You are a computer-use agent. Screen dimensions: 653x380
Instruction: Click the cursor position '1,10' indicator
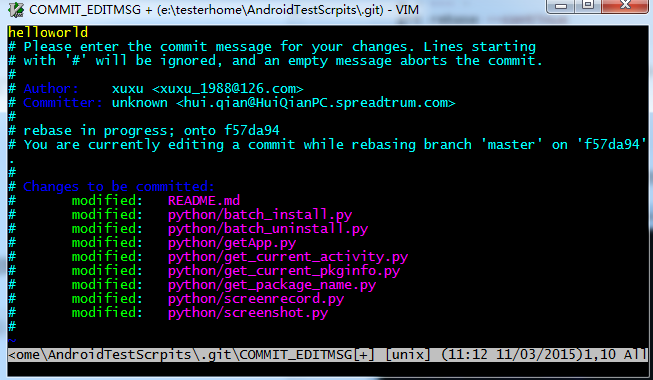(x=600, y=355)
